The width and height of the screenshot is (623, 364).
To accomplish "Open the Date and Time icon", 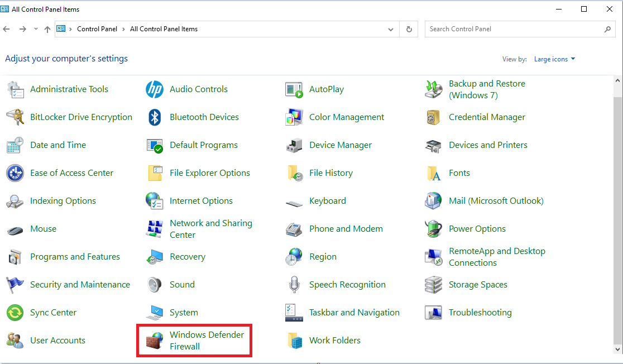I will pyautogui.click(x=16, y=145).
